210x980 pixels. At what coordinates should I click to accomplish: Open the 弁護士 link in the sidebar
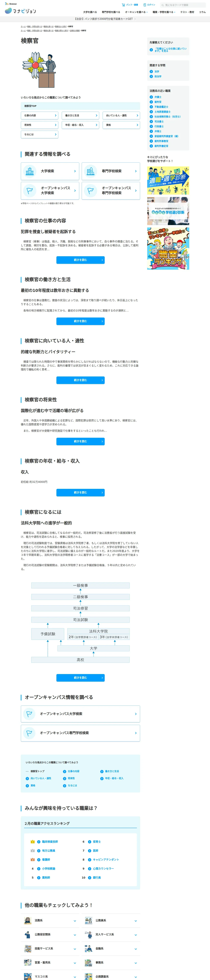pyautogui.click(x=158, y=97)
